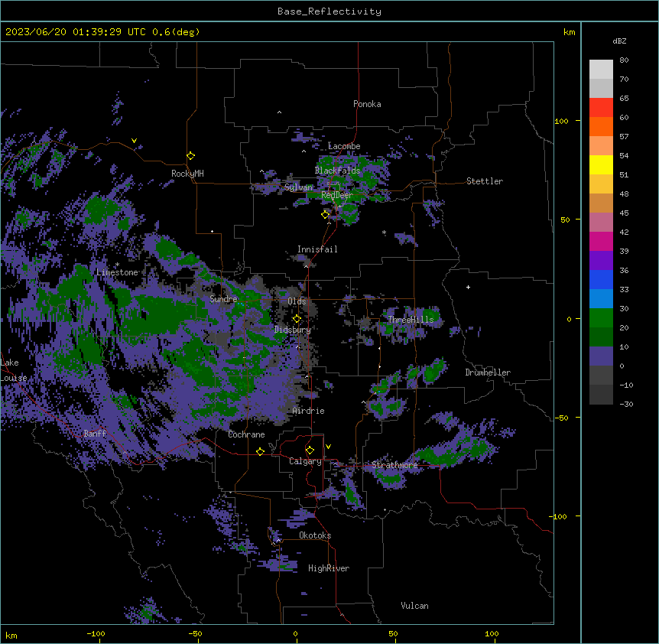Click the 50 tick label on bottom axis
The image size is (659, 644).
(x=393, y=633)
